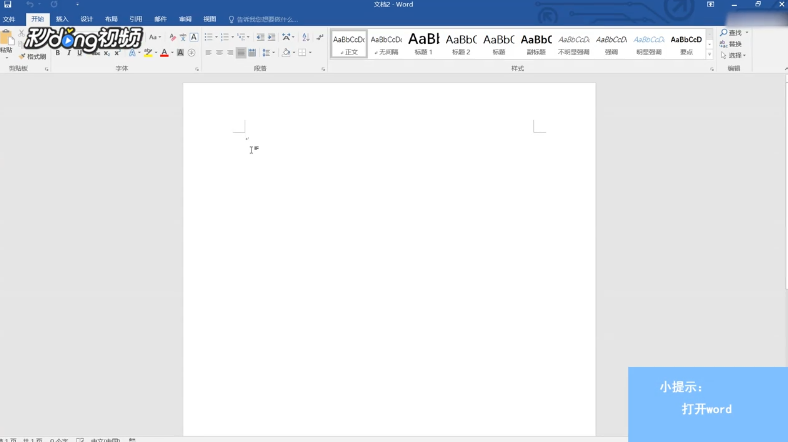Viewport: 788px width, 442px height.
Task: Apply the Normal (正文) style
Action: (x=349, y=44)
